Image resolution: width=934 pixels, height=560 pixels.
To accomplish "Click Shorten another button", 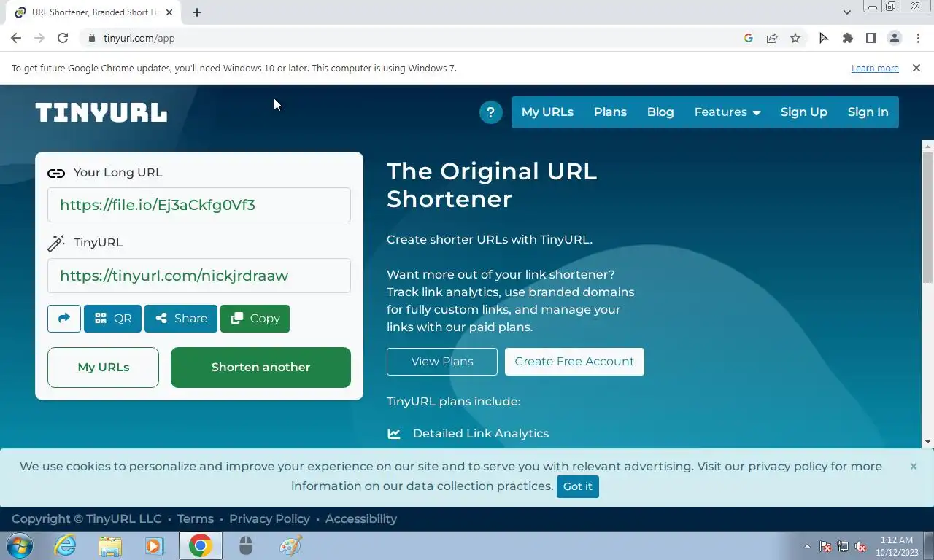I will click(260, 367).
